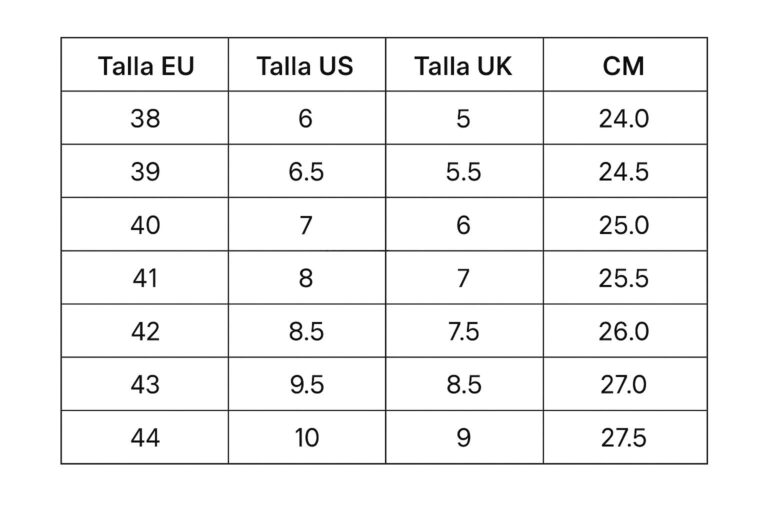Select EU size 41 cell

point(145,278)
